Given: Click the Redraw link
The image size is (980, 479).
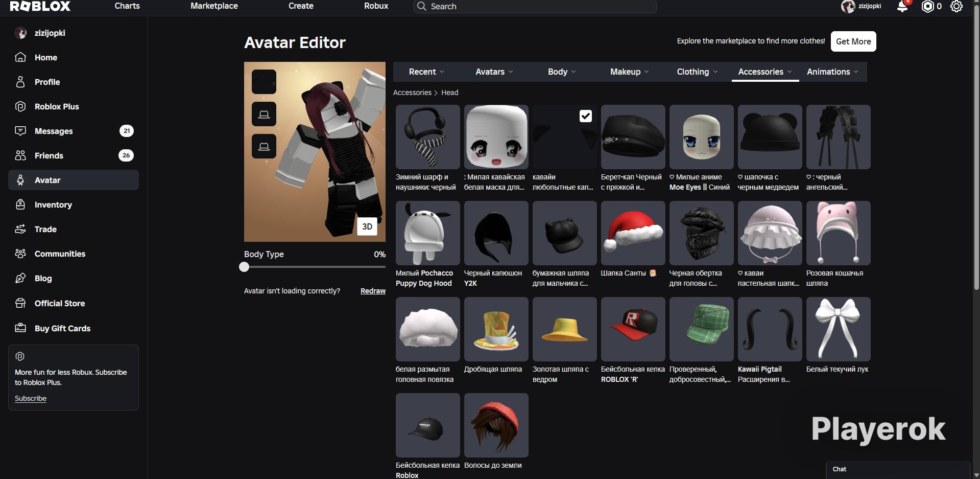Looking at the screenshot, I should 373,291.
